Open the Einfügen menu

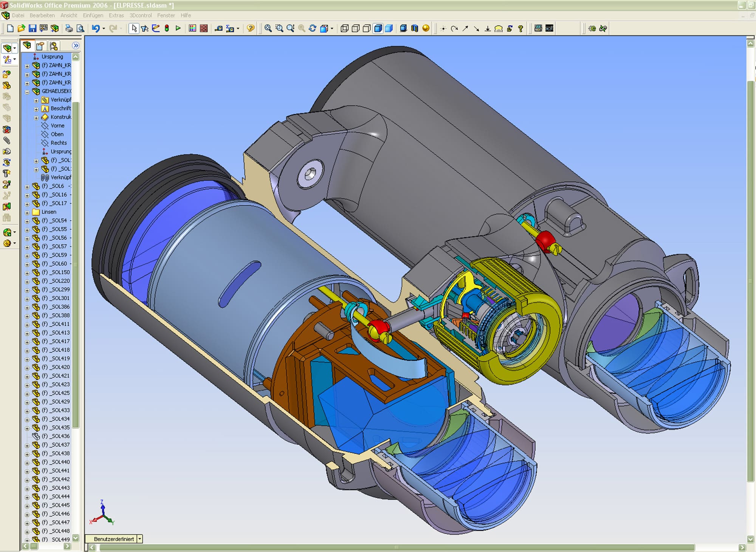click(93, 15)
